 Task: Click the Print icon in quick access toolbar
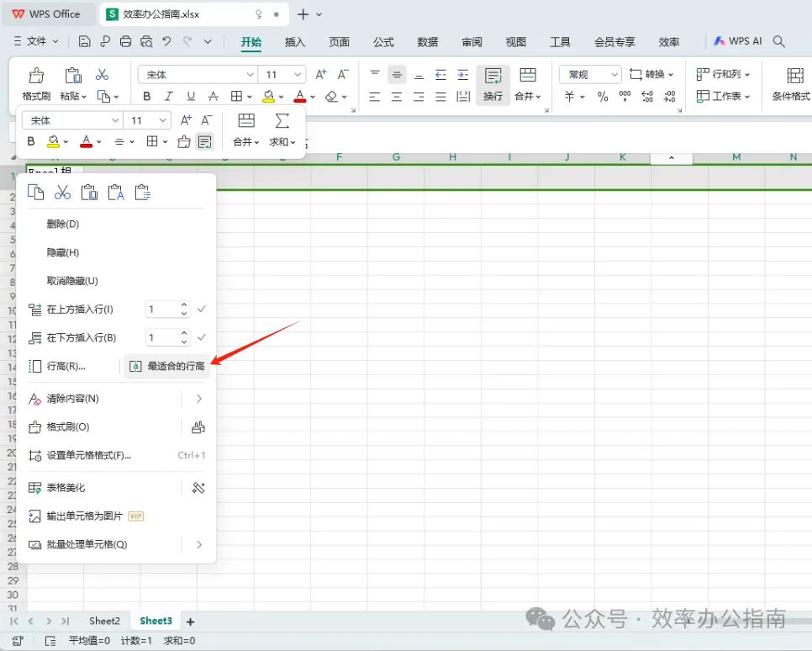point(125,41)
